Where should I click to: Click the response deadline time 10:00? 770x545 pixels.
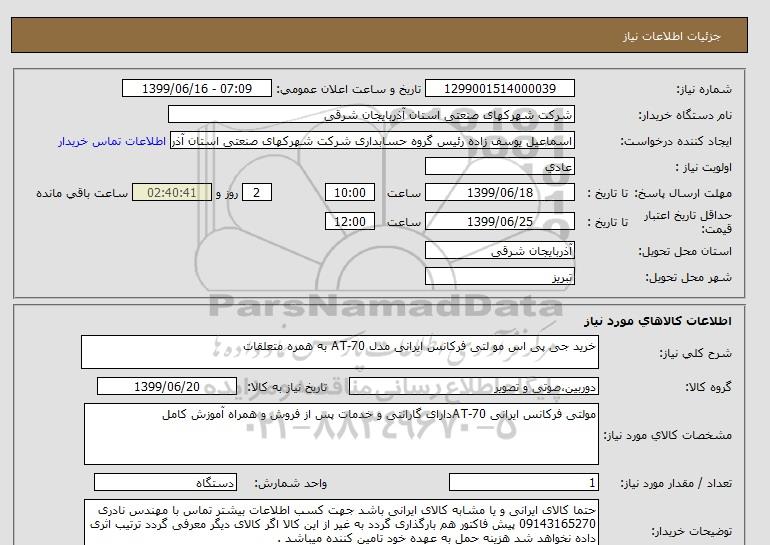[x=350, y=192]
